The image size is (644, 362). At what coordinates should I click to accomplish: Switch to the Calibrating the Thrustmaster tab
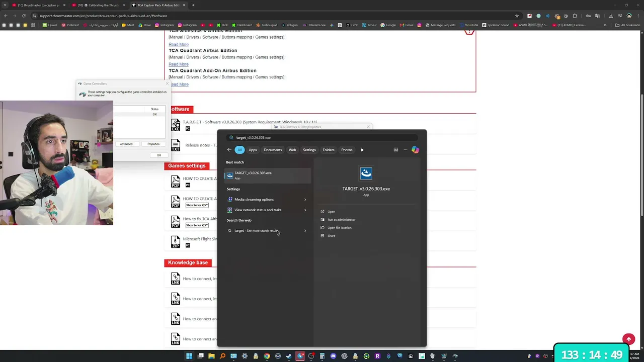click(x=98, y=5)
